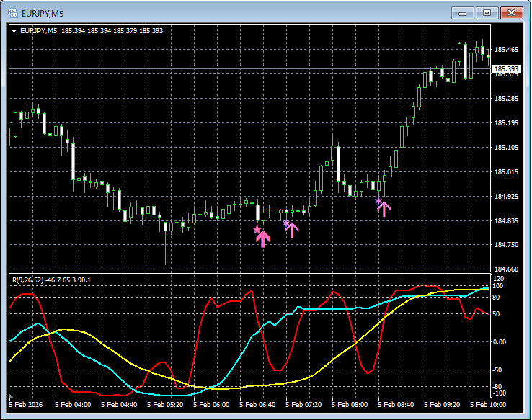Click the 5 Feb 06:40 time label
Screen dimensions: 532x420
257,405
